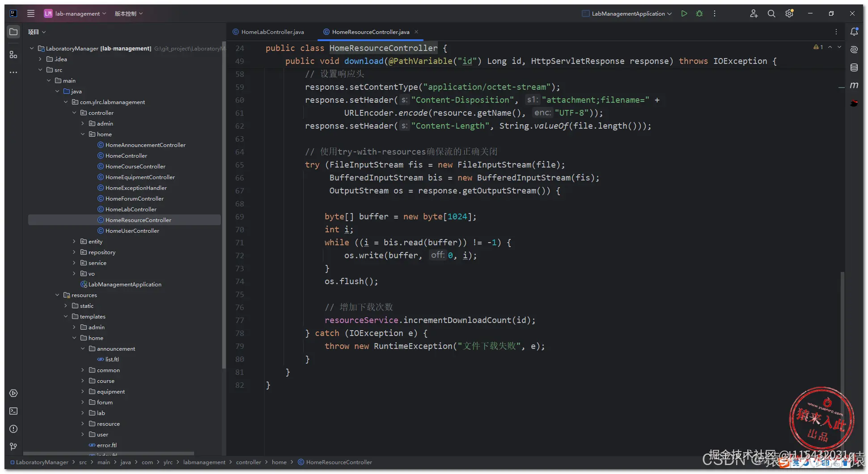This screenshot has width=868, height=474.
Task: Open the Problems tool window
Action: pos(13,429)
